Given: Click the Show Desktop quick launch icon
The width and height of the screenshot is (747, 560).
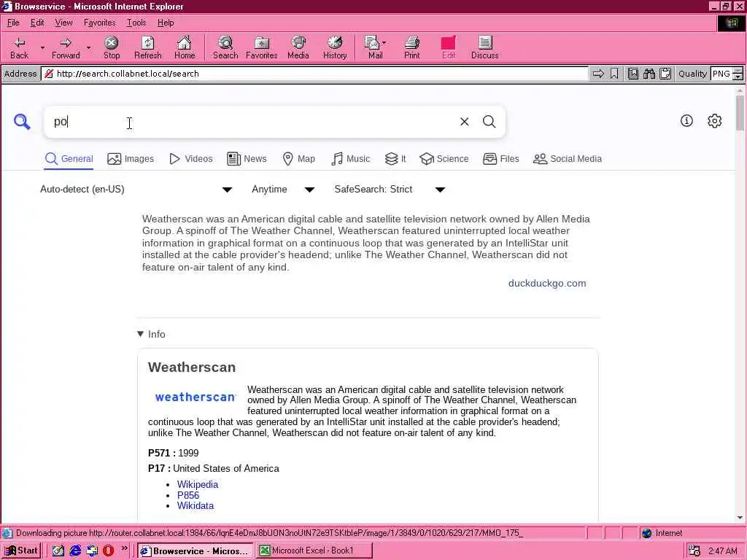Looking at the screenshot, I should [58, 551].
